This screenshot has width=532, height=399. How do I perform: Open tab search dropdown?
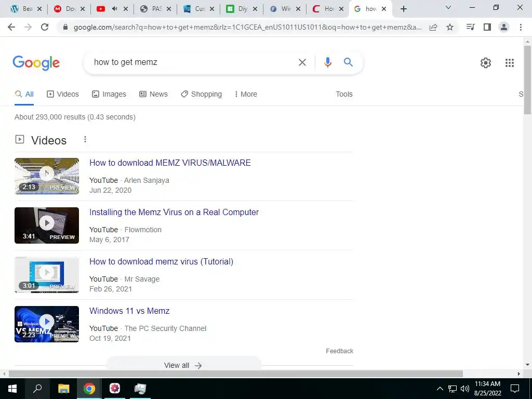coord(448,7)
